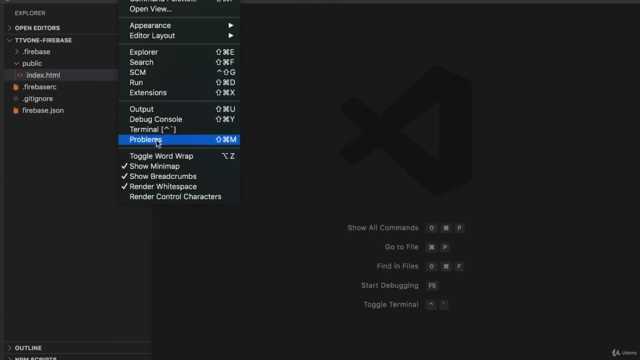Click the Find in Files hint

[398, 266]
